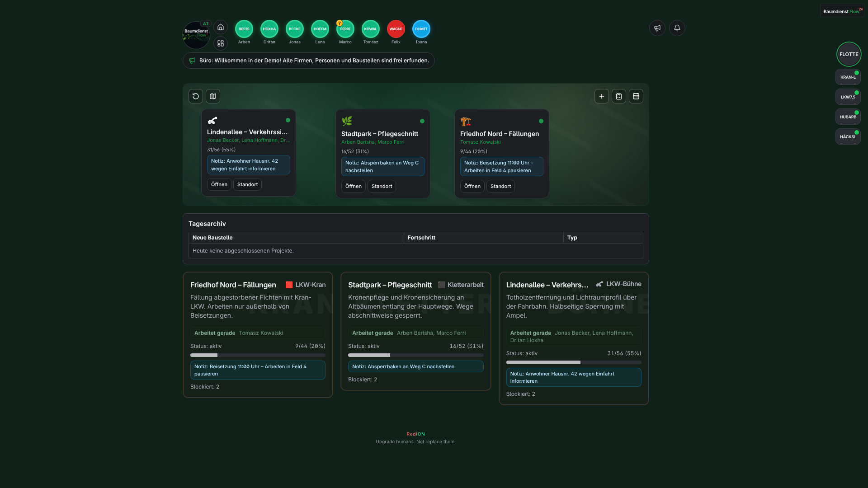This screenshot has height=488, width=868.
Task: Click Öffnen on Friedhof Nord card
Action: pyautogui.click(x=472, y=186)
